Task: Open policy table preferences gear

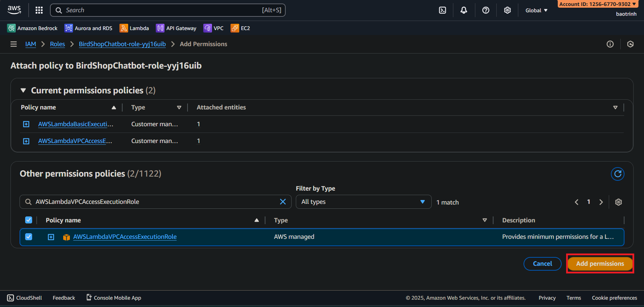Action: tap(618, 202)
